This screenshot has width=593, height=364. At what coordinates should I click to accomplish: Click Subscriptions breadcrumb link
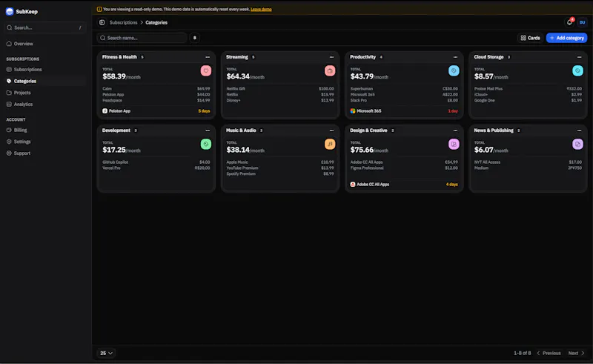point(123,22)
